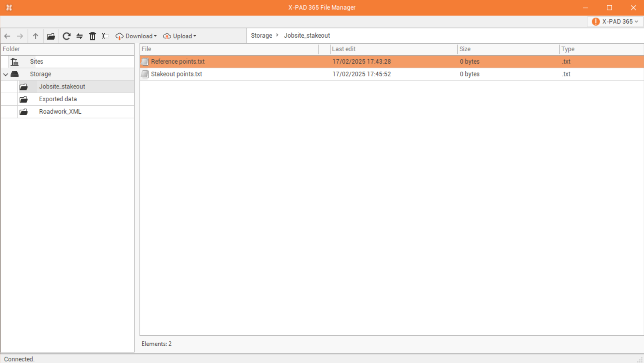
Task: Open the Upload dropdown menu
Action: point(180,36)
